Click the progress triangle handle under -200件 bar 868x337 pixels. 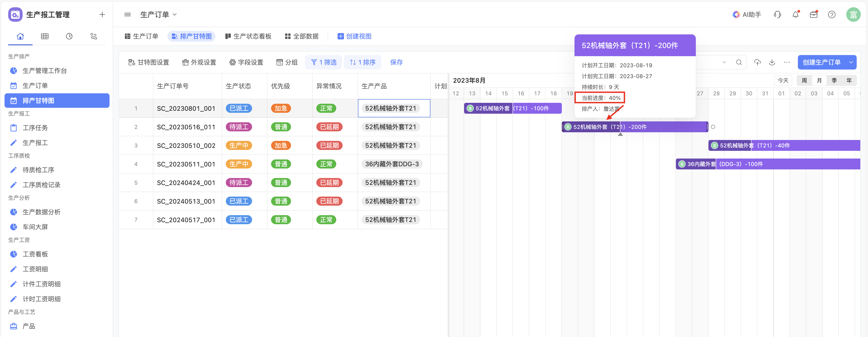[x=620, y=134]
